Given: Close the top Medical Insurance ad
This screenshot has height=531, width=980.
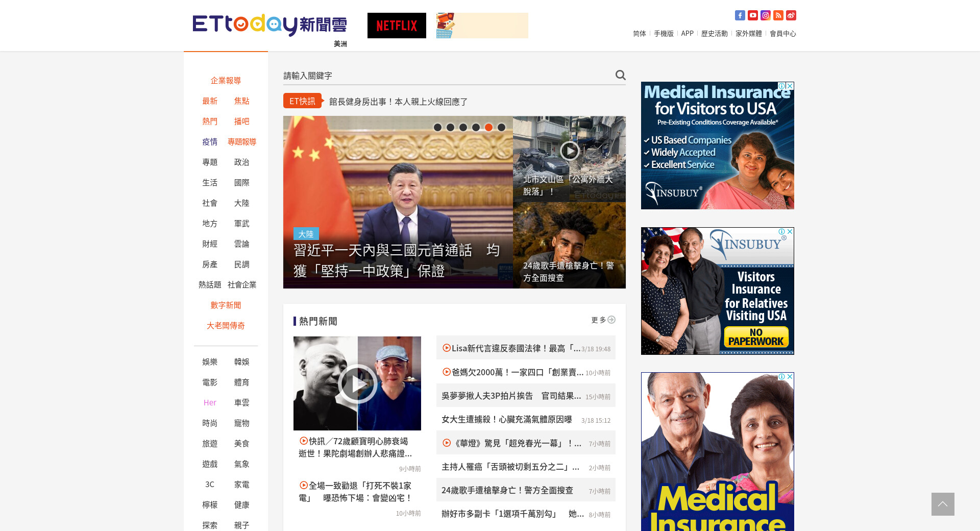Looking at the screenshot, I should click(x=790, y=86).
